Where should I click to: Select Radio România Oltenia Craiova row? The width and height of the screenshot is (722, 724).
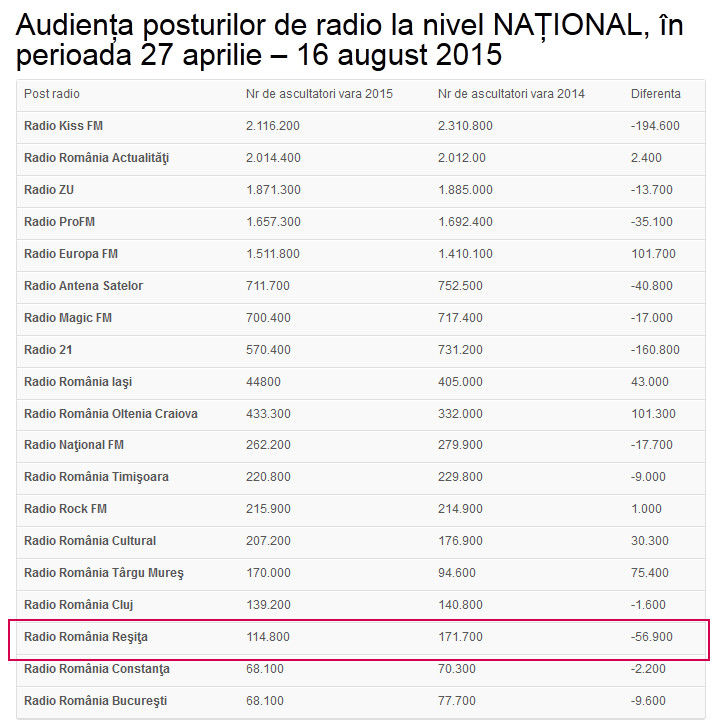tap(111, 414)
